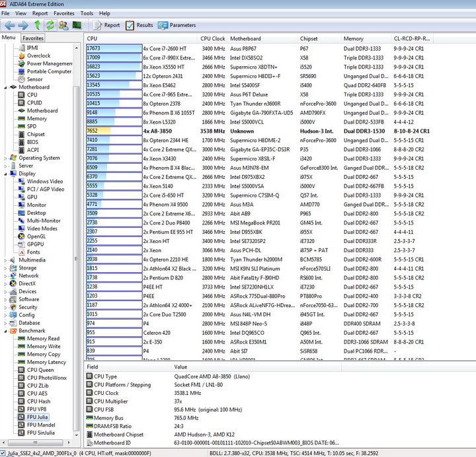The width and height of the screenshot is (476, 457).
Task: Open the Report menu
Action: [x=40, y=13]
